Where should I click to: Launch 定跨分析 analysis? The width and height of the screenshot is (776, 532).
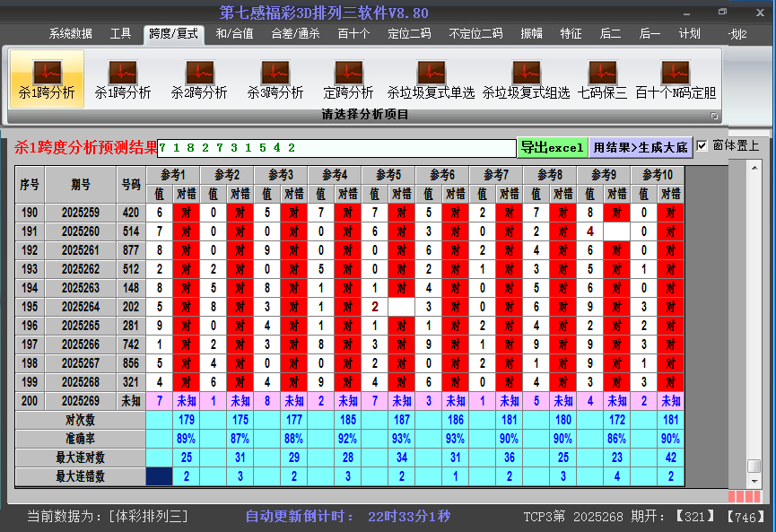pyautogui.click(x=348, y=79)
